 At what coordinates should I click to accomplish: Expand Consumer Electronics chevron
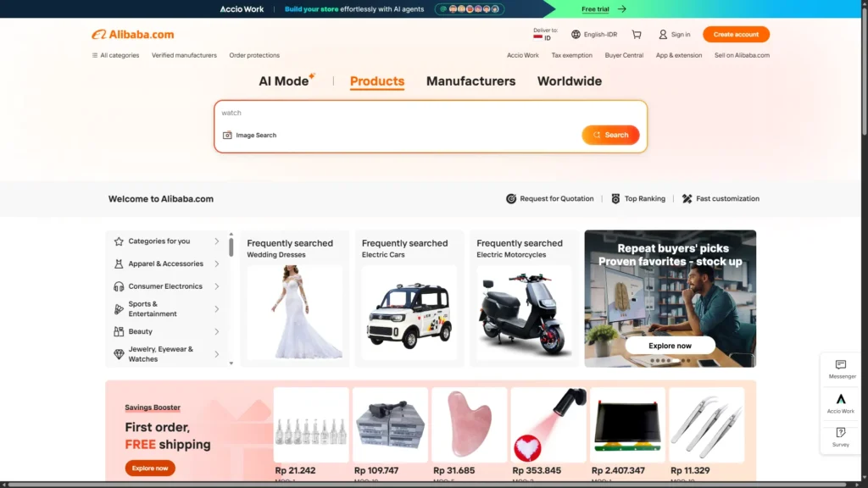click(x=217, y=286)
